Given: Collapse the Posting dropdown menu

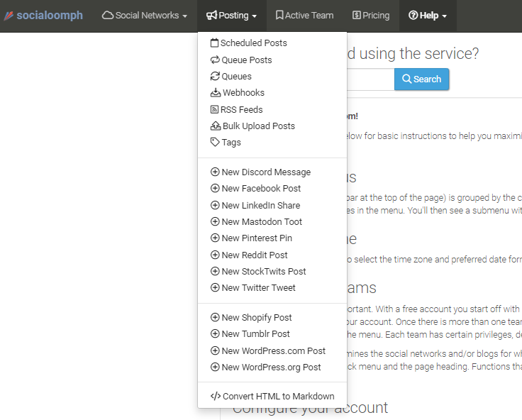Looking at the screenshot, I should pyautogui.click(x=231, y=16).
